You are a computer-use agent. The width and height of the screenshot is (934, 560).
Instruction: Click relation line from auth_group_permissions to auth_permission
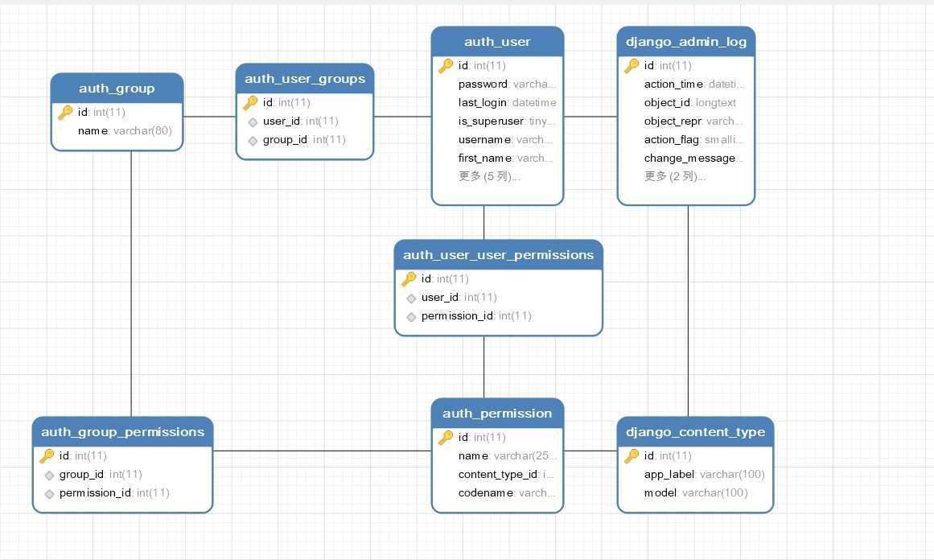323,451
